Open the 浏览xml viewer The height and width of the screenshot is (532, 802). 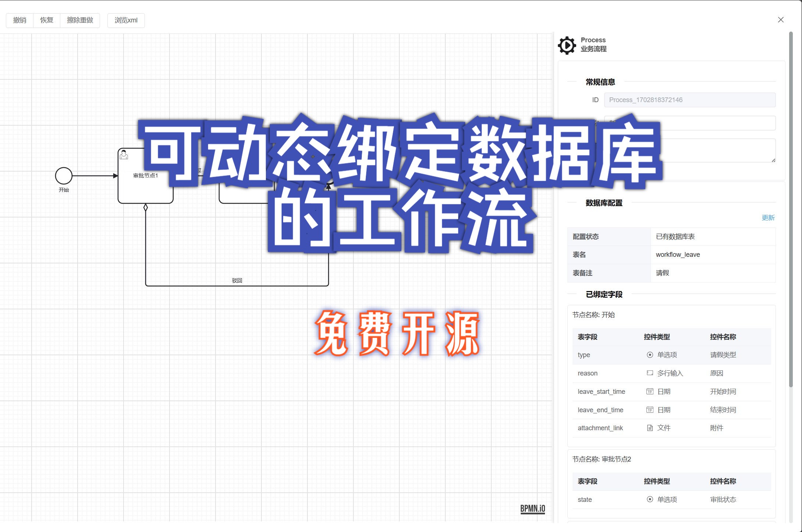click(126, 20)
